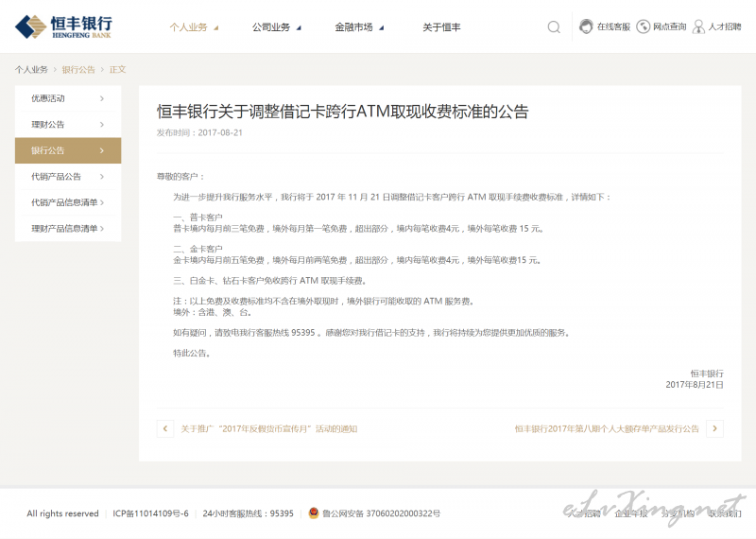Click 银行公告 in the breadcrumb

(x=78, y=69)
